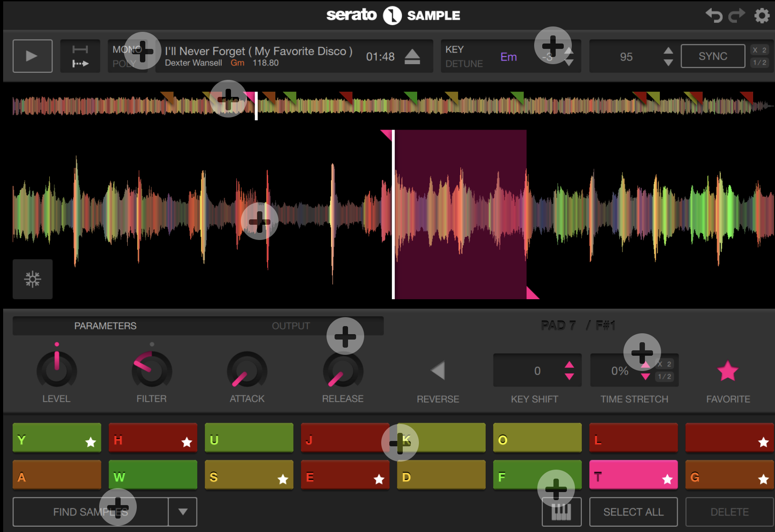Click the star on pad G

point(763,480)
